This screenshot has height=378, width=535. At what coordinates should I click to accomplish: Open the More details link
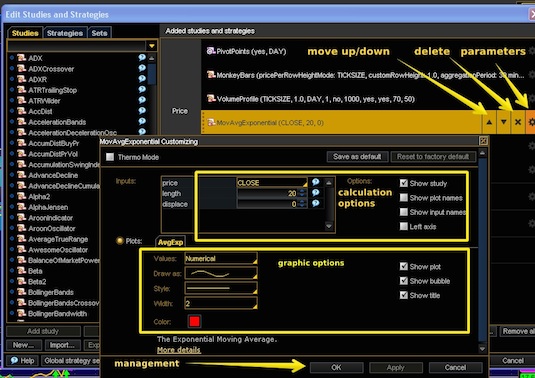179,350
